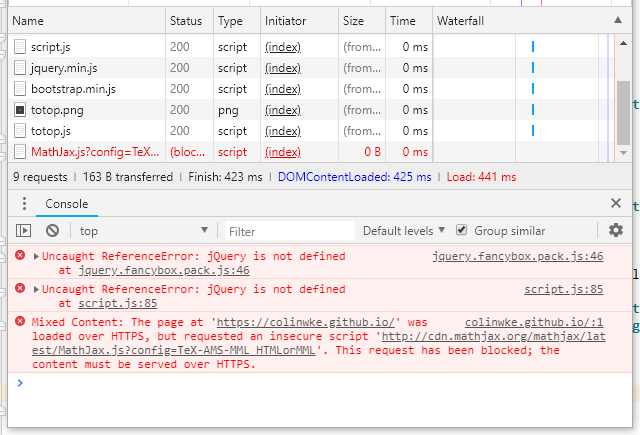The width and height of the screenshot is (640, 435).
Task: Open the script.js:85 source link
Action: [x=564, y=290]
